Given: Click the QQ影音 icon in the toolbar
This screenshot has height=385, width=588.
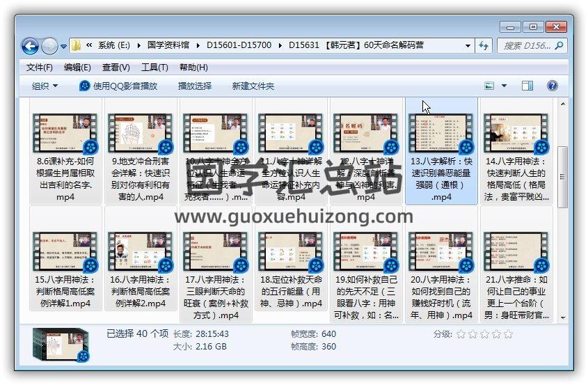Looking at the screenshot, I should click(85, 86).
